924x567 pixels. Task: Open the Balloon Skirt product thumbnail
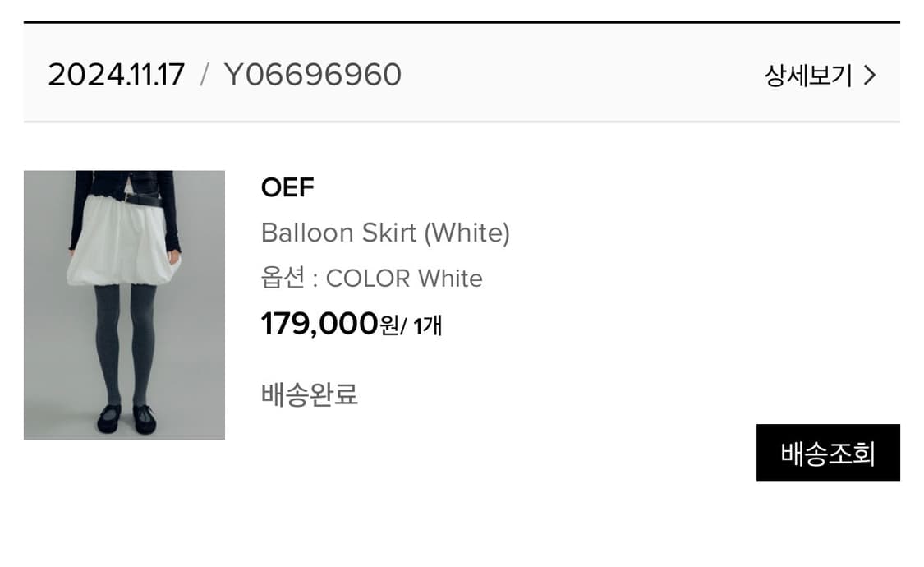(x=124, y=305)
